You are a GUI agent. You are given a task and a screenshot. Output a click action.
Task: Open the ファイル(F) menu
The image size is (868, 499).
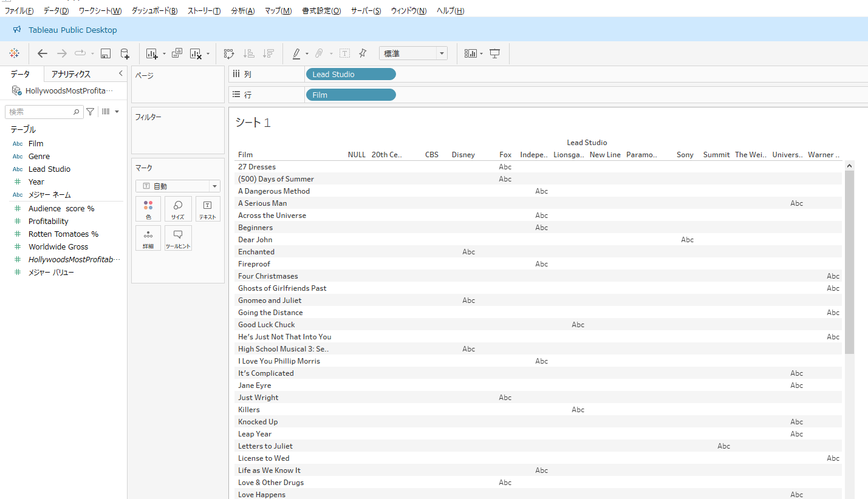[x=19, y=11]
